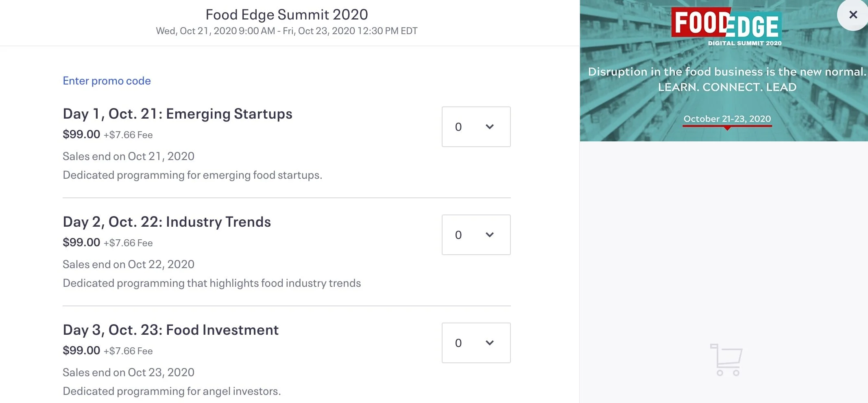Open Day 1 Emerging Startups quantity dropdown

click(476, 127)
